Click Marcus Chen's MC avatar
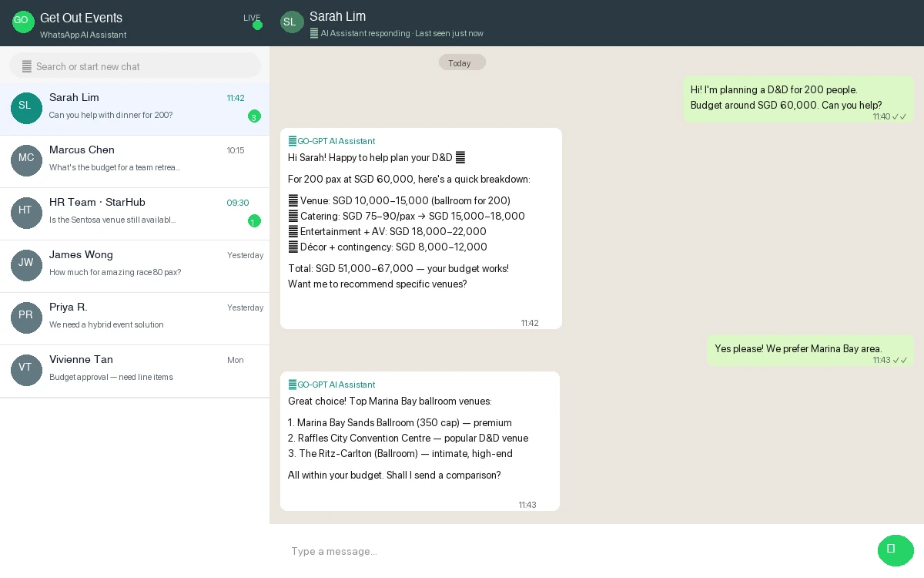Image resolution: width=924 pixels, height=578 pixels. tap(26, 160)
